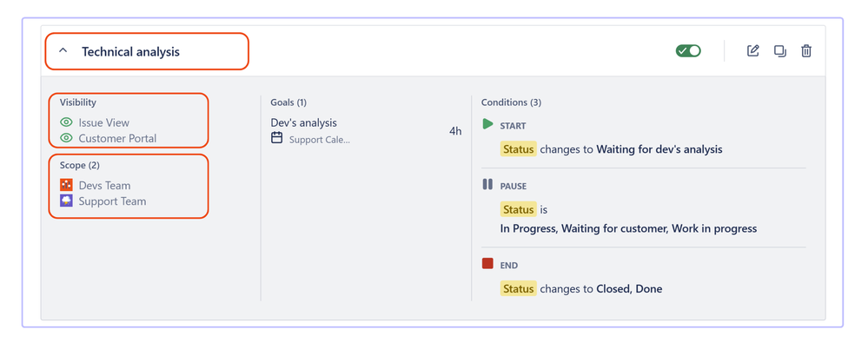Click the Devs Team project icon
The image size is (868, 349).
66,185
